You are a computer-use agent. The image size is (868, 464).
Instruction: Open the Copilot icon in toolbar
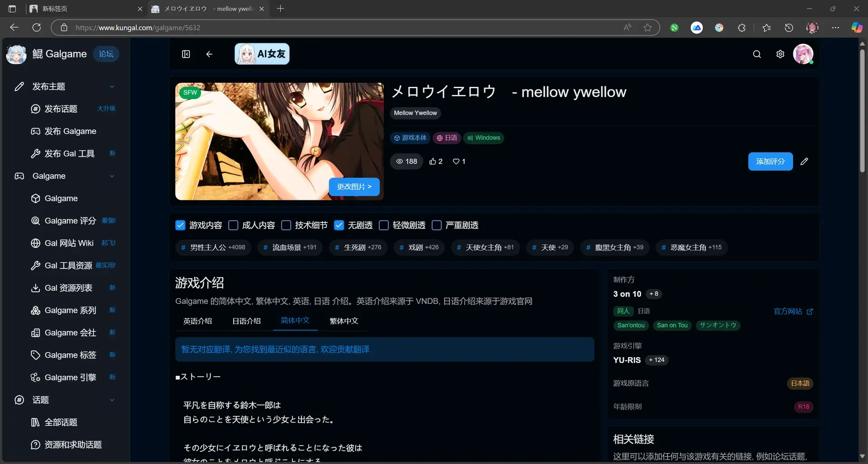pos(857,28)
